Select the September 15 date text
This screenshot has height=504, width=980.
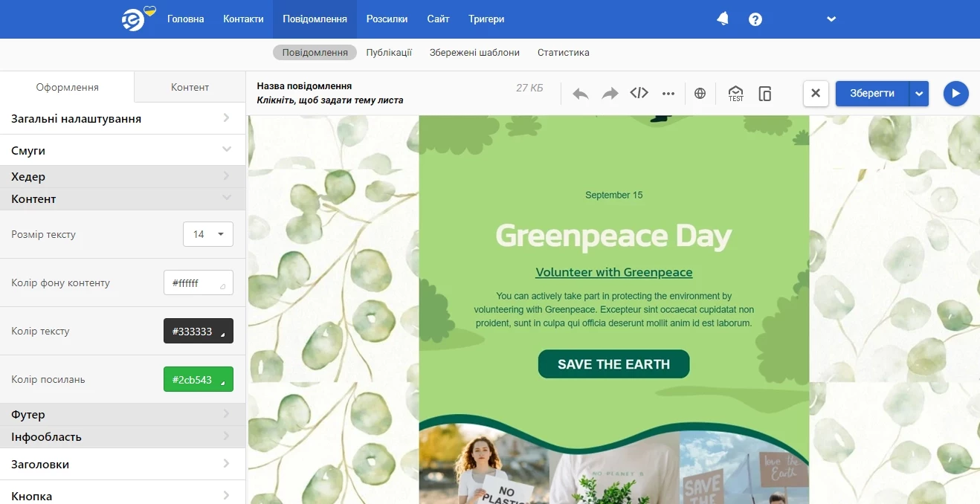point(614,196)
